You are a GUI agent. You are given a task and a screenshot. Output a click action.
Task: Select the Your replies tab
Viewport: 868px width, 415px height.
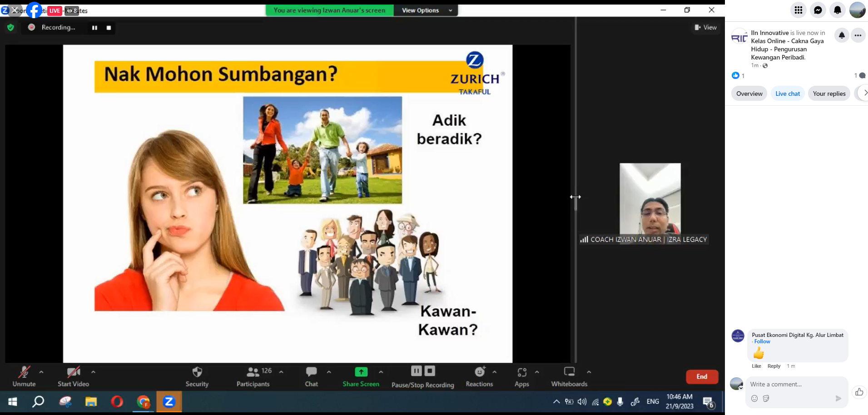pos(829,94)
